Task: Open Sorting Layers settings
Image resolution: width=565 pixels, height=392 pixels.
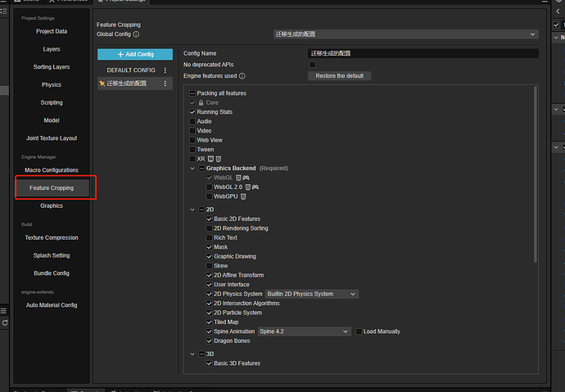Action: pyautogui.click(x=52, y=67)
